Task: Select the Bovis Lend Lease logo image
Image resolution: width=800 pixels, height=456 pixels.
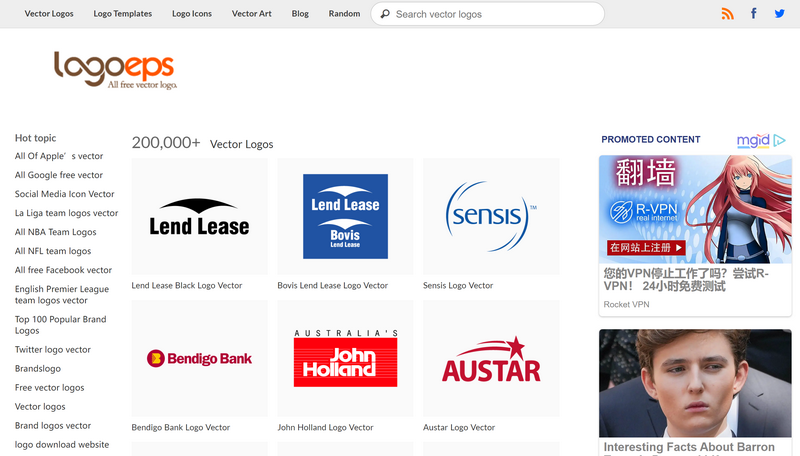Action: (x=345, y=216)
